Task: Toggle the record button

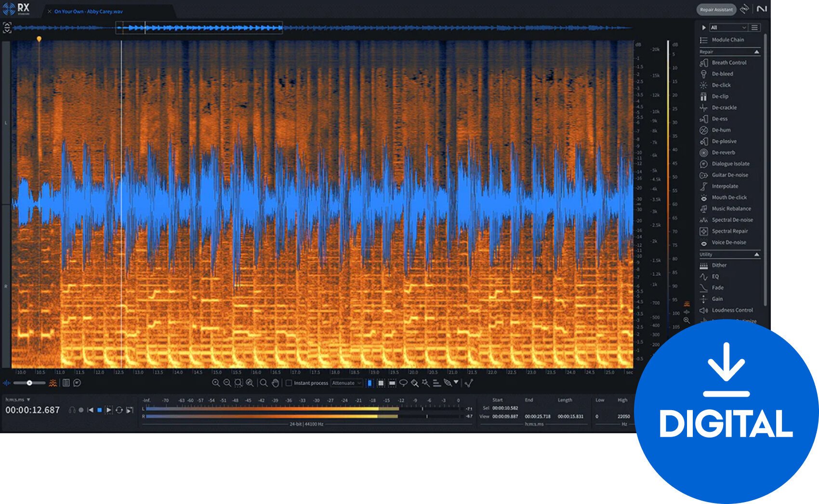Action: pos(81,410)
